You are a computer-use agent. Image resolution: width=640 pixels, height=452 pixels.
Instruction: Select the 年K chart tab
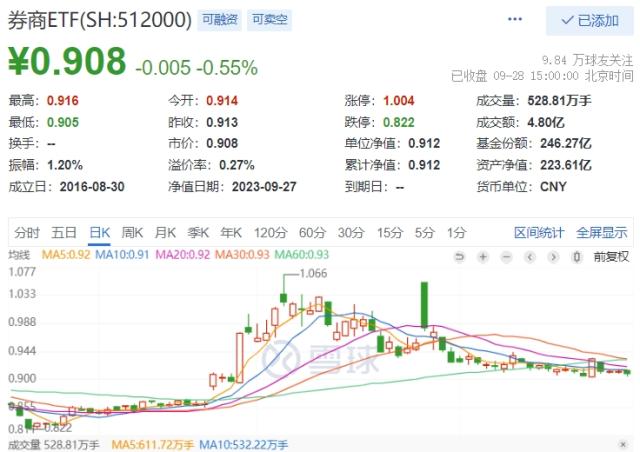tap(231, 233)
